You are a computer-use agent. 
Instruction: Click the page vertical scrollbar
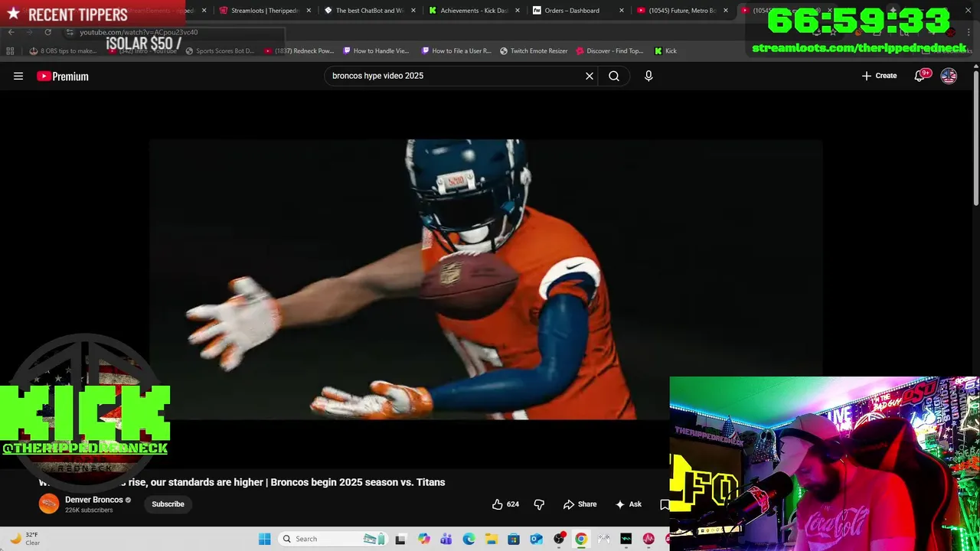pos(975,138)
